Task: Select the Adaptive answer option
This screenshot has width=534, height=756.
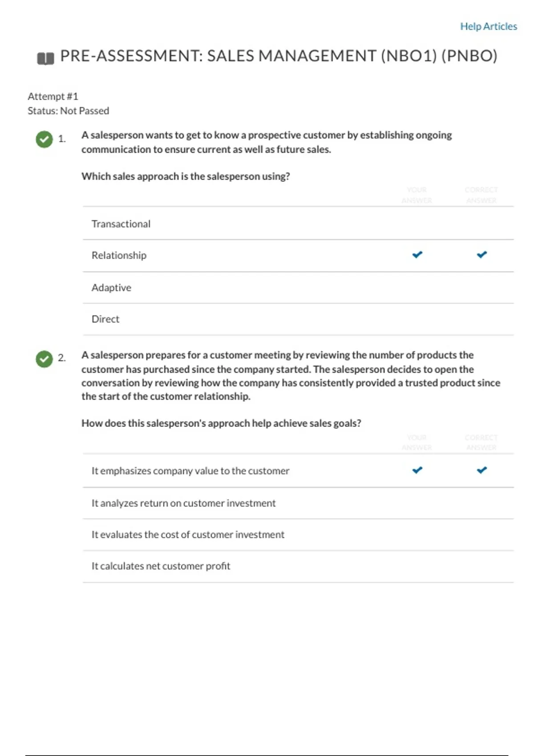Action: (111, 287)
